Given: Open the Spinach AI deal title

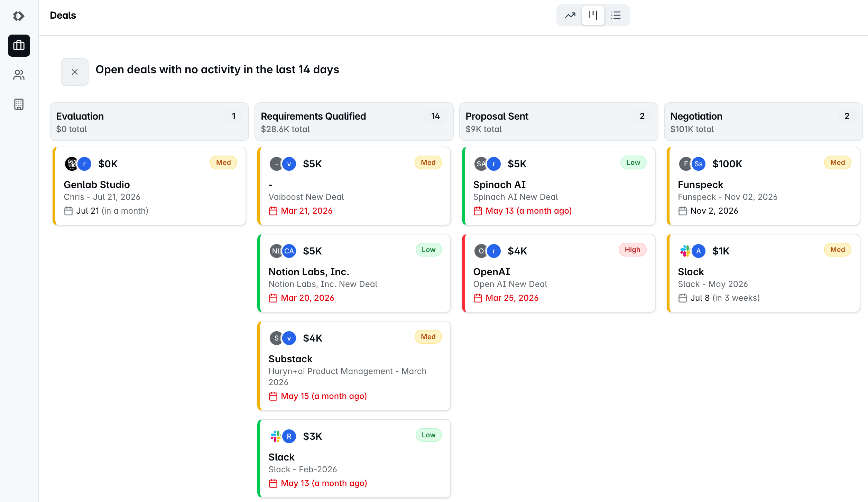Looking at the screenshot, I should 499,185.
